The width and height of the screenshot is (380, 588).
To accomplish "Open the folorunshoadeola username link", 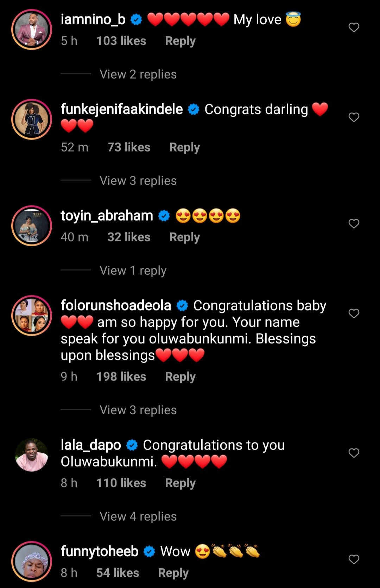I will (x=116, y=305).
